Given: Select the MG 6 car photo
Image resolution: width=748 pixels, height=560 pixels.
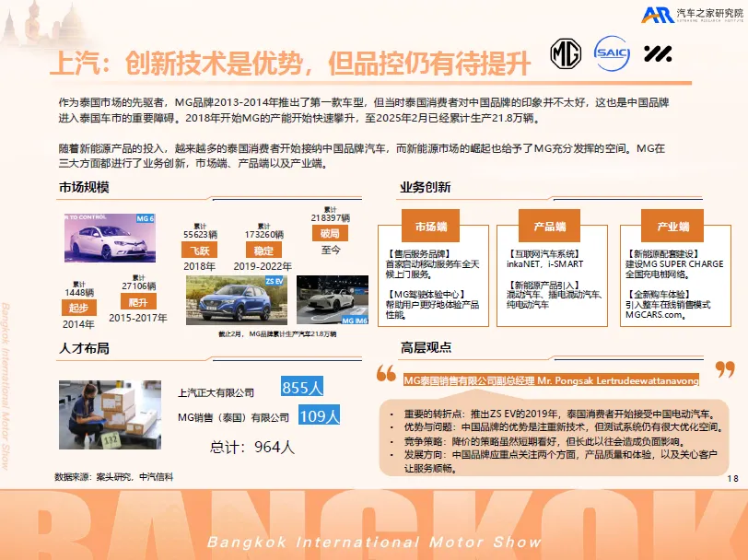Looking at the screenshot, I should tap(110, 238).
